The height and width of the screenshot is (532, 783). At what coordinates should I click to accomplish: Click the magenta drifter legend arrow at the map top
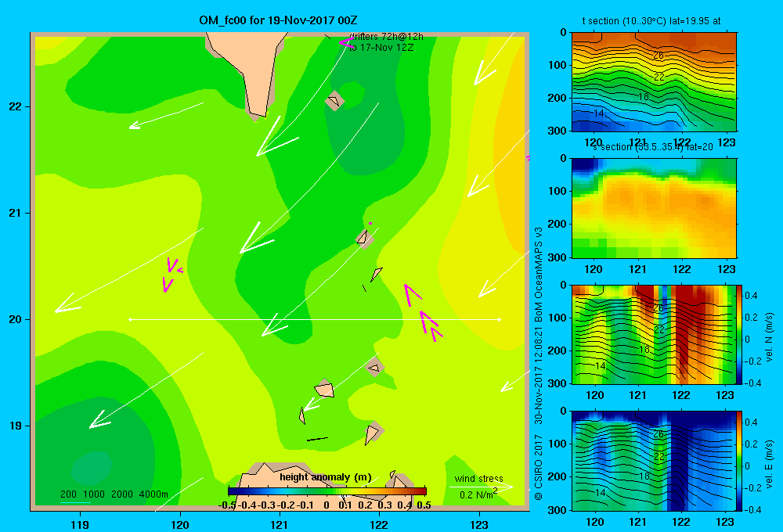[346, 43]
